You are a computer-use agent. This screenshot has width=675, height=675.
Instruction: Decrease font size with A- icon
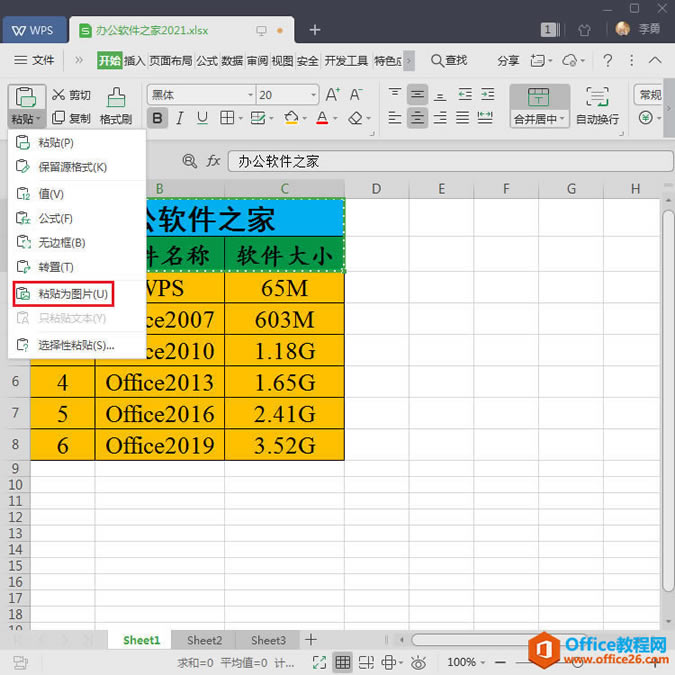356,95
